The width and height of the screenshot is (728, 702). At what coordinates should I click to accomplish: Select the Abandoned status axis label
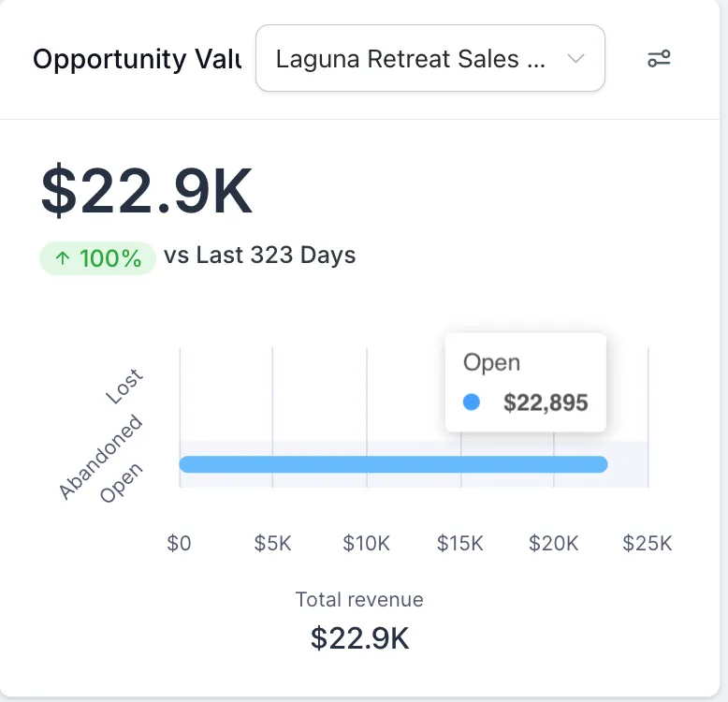(101, 457)
